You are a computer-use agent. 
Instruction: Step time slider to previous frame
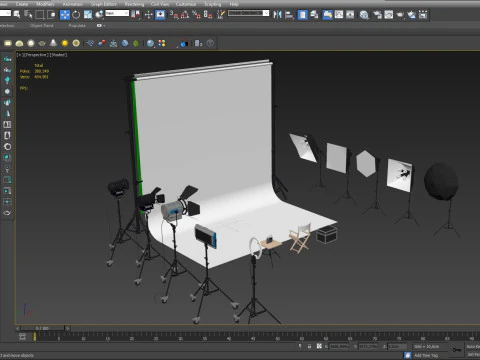click(18, 328)
